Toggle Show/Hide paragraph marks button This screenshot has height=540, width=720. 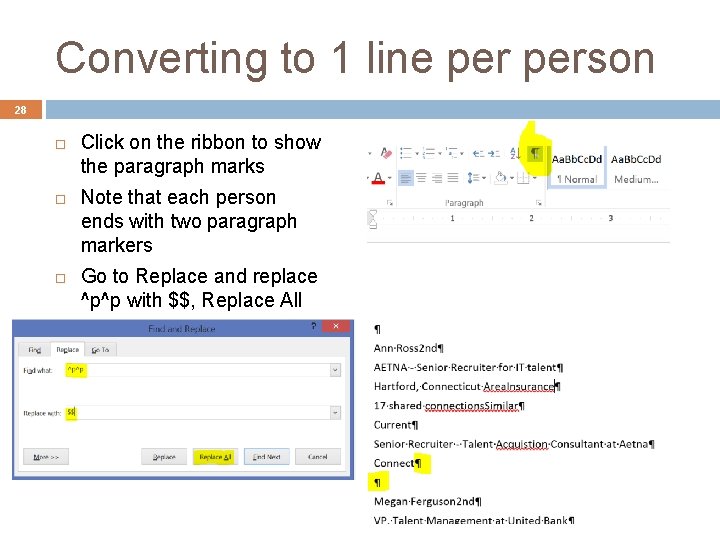pyautogui.click(x=535, y=153)
